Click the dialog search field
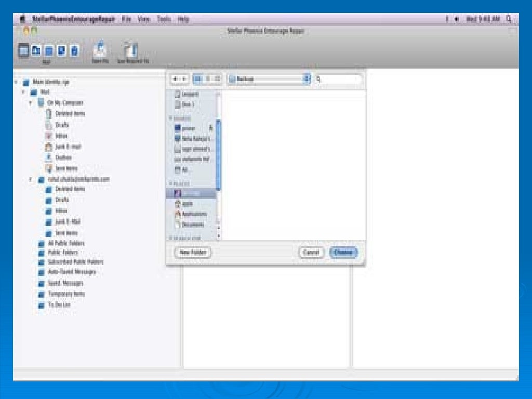Screen dimensions: 532x399 point(338,79)
